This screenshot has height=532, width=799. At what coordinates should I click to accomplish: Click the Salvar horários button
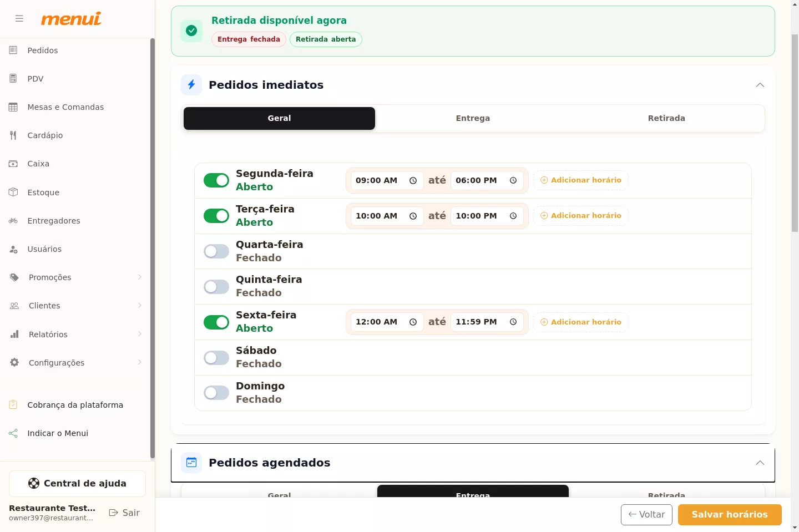click(730, 515)
